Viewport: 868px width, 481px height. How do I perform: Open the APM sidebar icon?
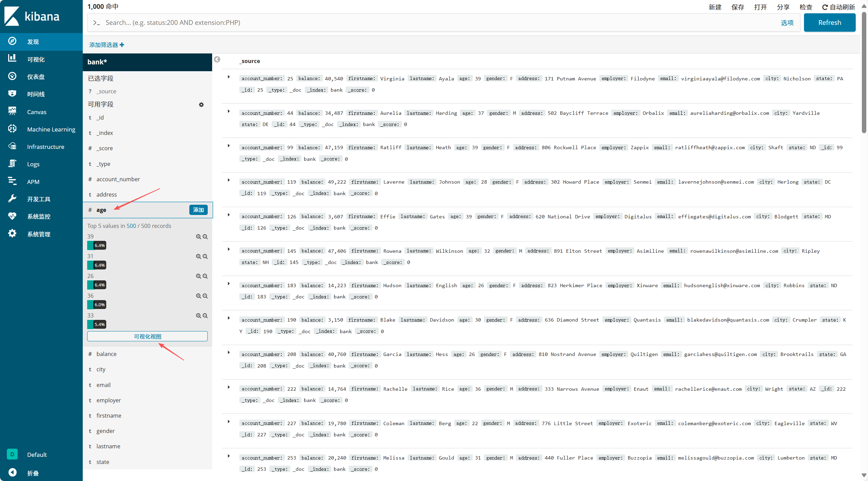coord(12,181)
